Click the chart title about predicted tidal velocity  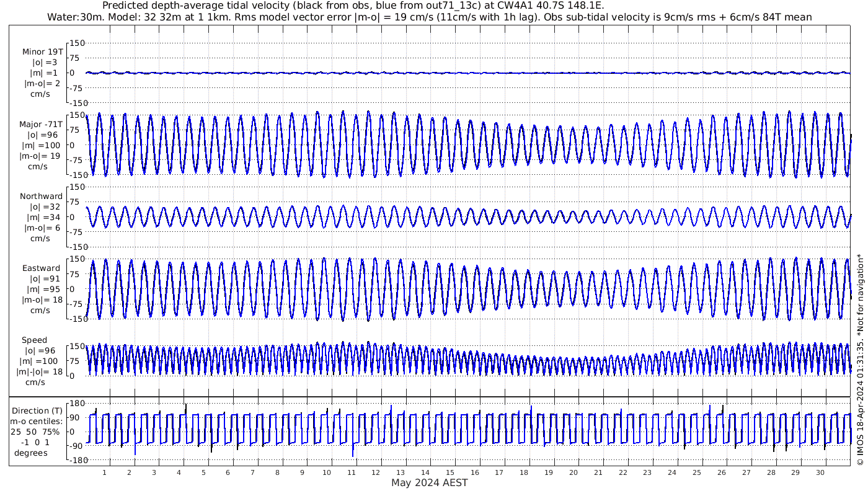click(353, 6)
